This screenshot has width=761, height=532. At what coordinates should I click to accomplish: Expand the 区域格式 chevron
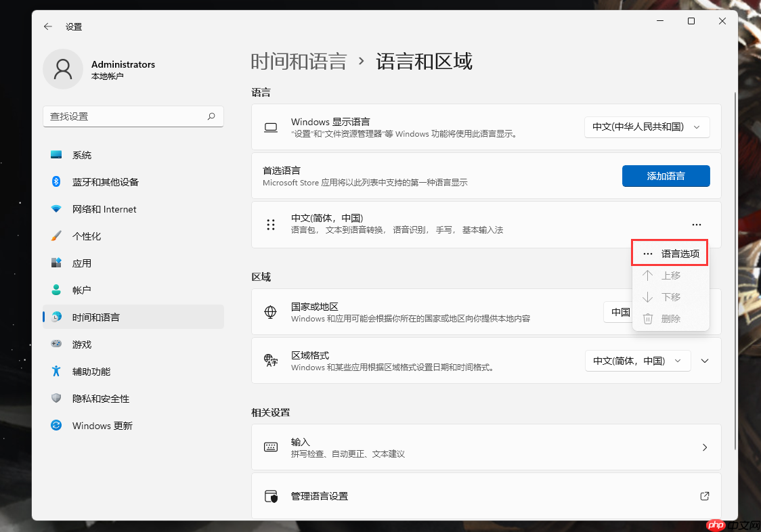704,360
